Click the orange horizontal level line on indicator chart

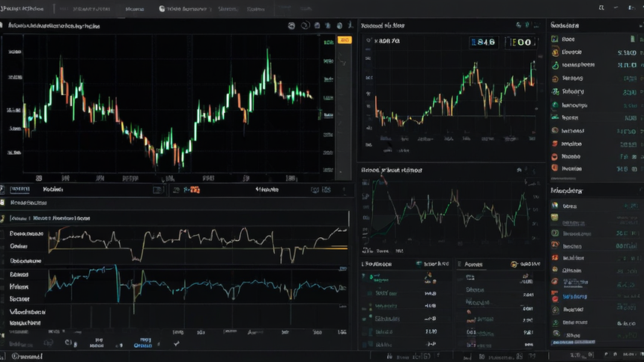point(197,248)
